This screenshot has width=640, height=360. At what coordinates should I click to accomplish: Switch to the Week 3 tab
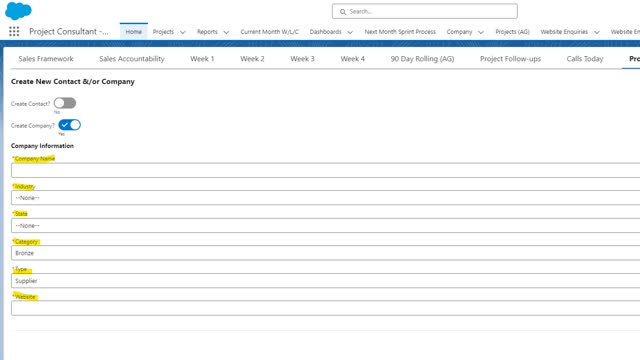(302, 59)
